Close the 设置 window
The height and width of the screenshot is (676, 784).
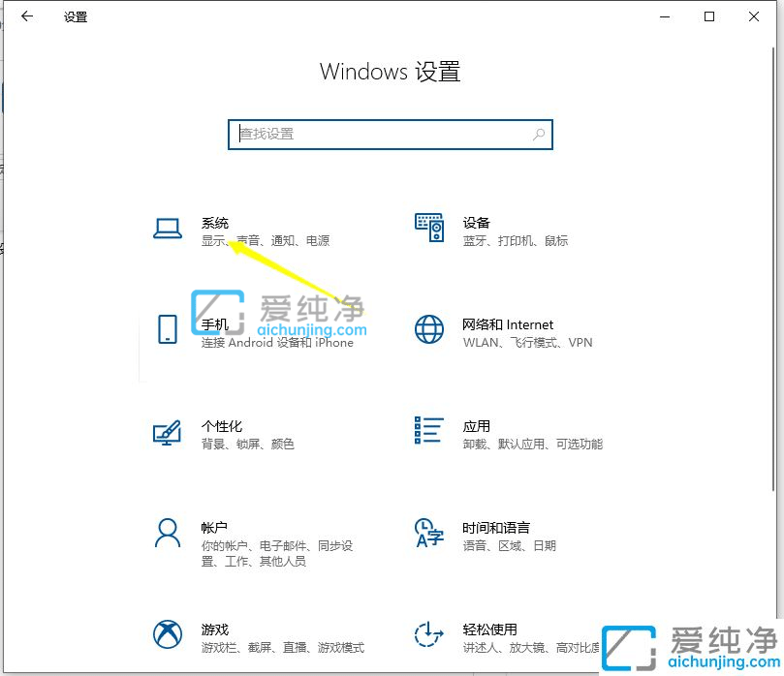[x=754, y=16]
